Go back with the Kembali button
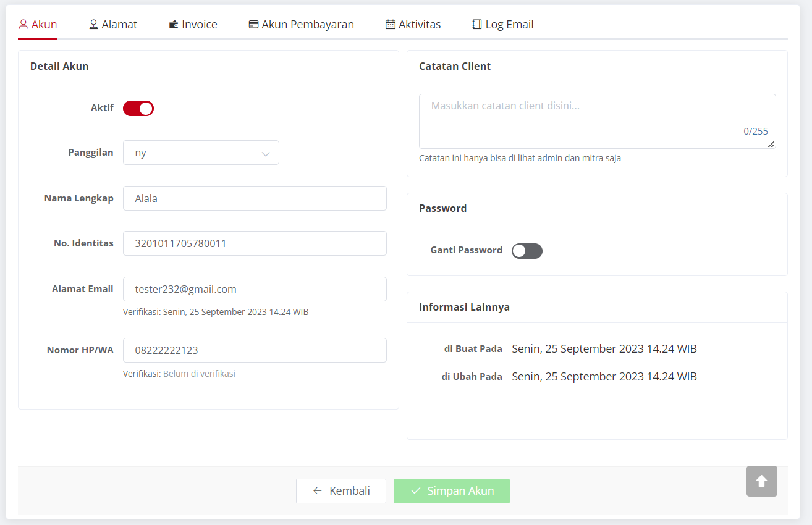This screenshot has width=812, height=525. point(341,491)
